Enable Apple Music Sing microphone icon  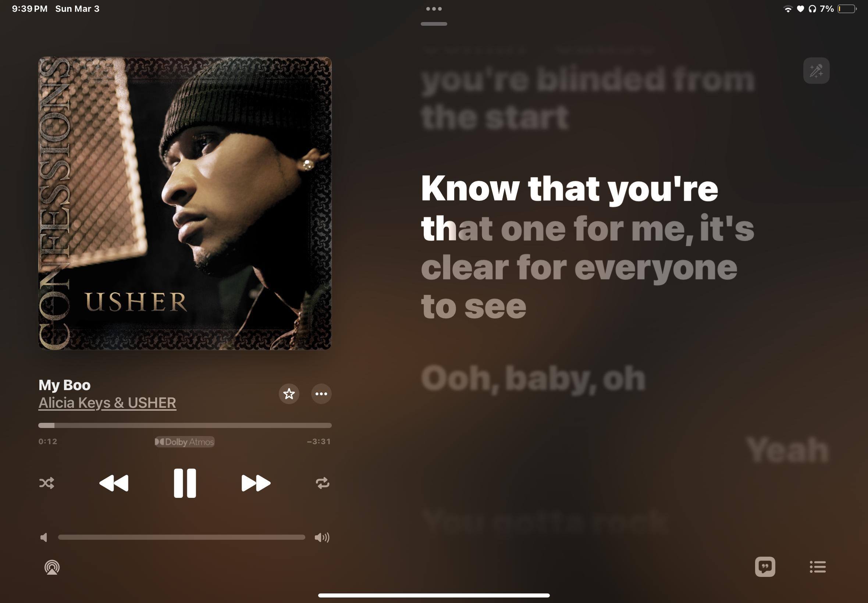[x=816, y=71]
